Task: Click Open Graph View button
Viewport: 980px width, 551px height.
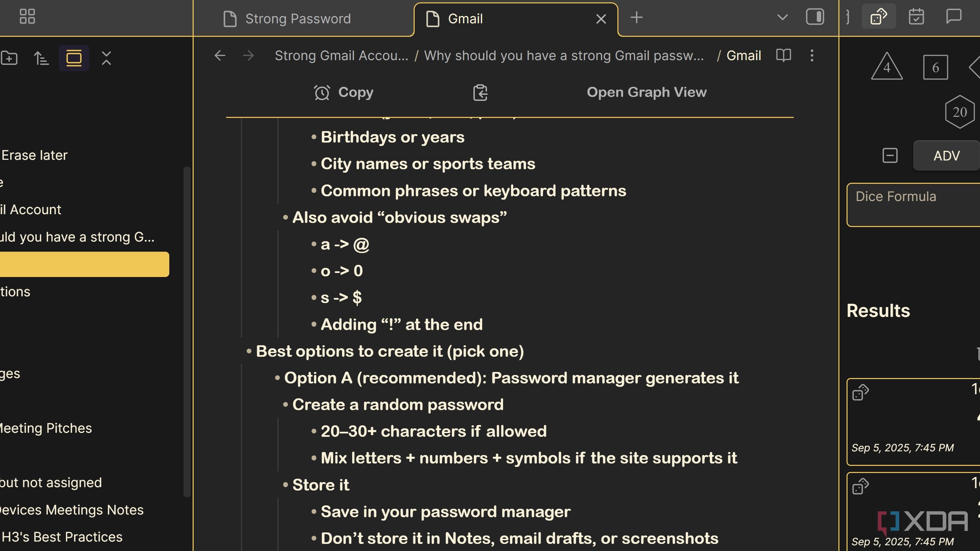Action: (x=647, y=92)
